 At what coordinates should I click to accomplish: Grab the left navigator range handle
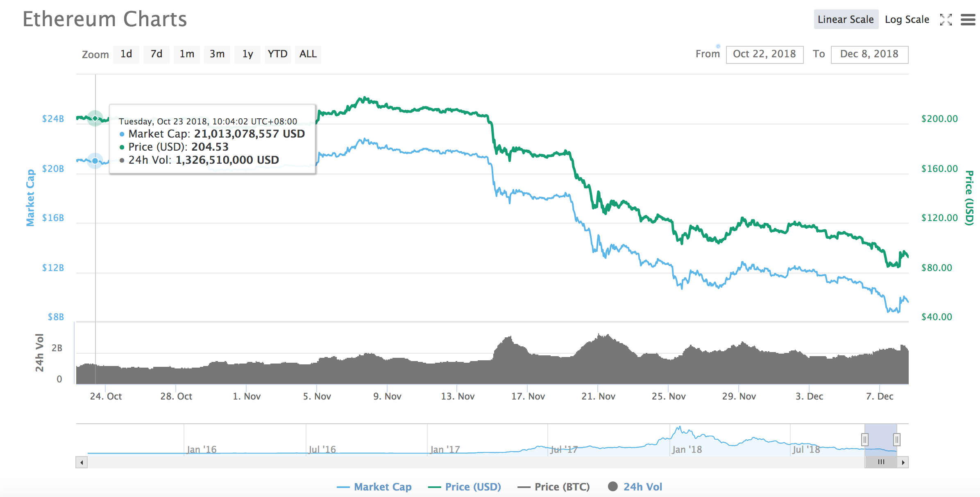(x=865, y=440)
